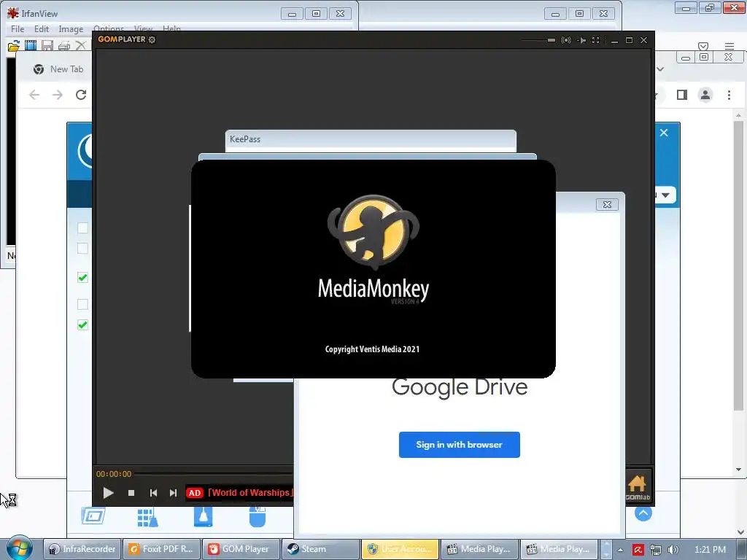This screenshot has height=560, width=747.
Task: Open browser hamburger menu at top right
Action: point(729,46)
